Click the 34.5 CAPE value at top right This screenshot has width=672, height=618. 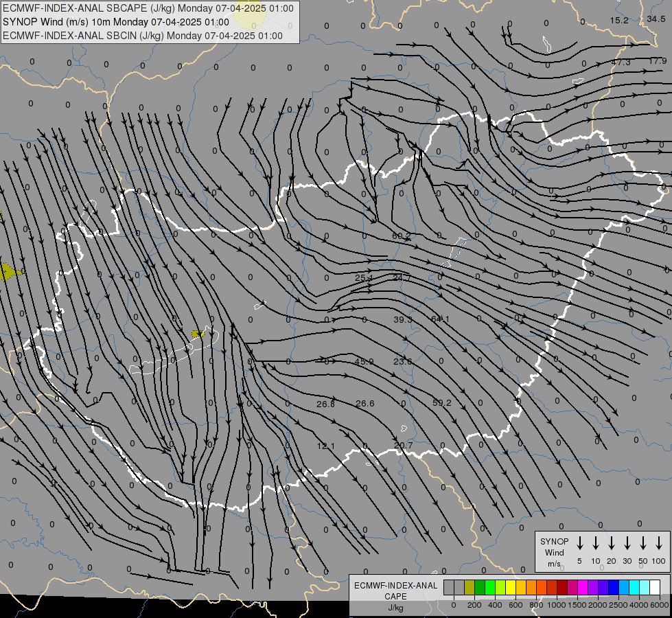[x=656, y=19]
